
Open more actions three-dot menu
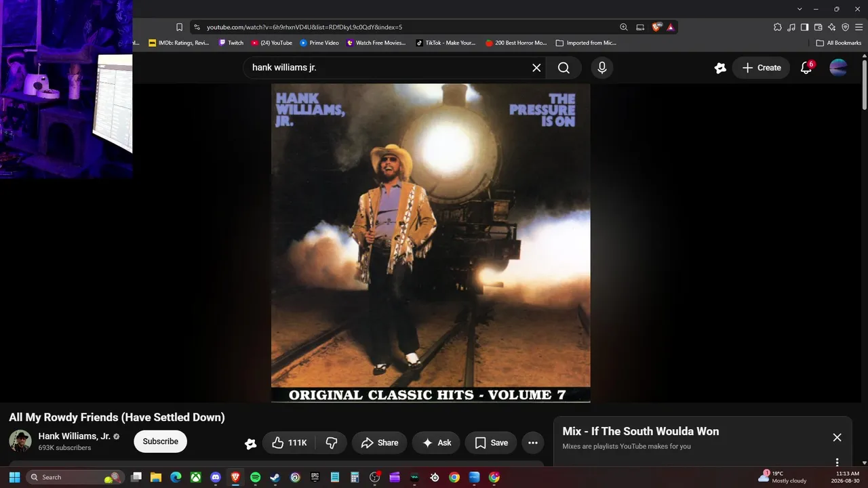tap(533, 443)
